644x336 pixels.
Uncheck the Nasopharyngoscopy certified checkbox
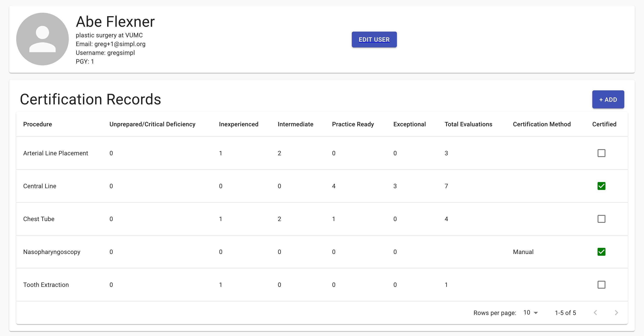[601, 252]
